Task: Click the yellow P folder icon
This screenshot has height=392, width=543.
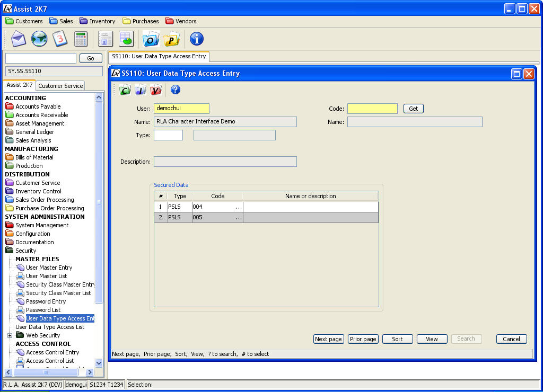Action: [x=171, y=39]
